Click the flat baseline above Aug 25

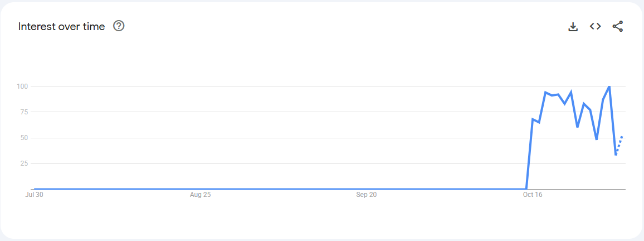pos(200,189)
